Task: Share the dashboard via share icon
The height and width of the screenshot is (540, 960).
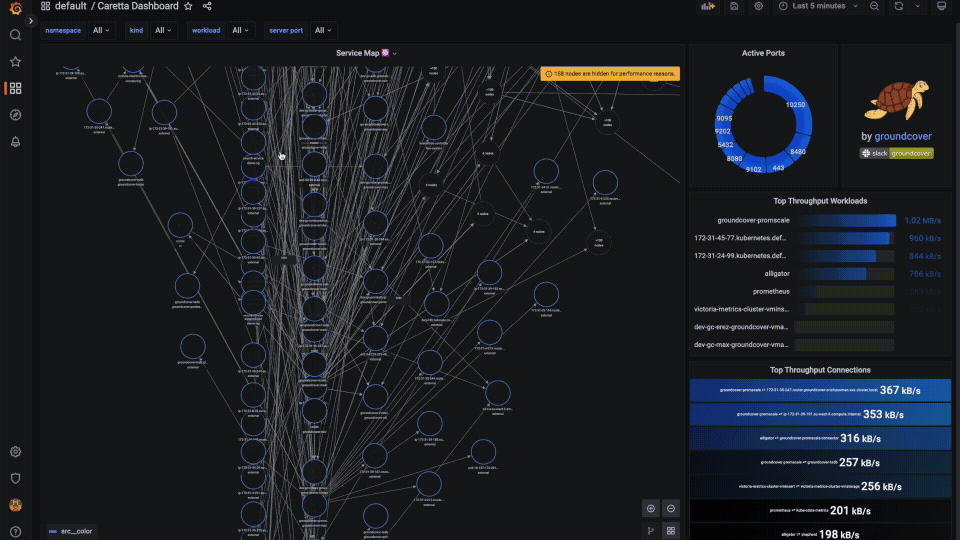Action: (x=207, y=6)
